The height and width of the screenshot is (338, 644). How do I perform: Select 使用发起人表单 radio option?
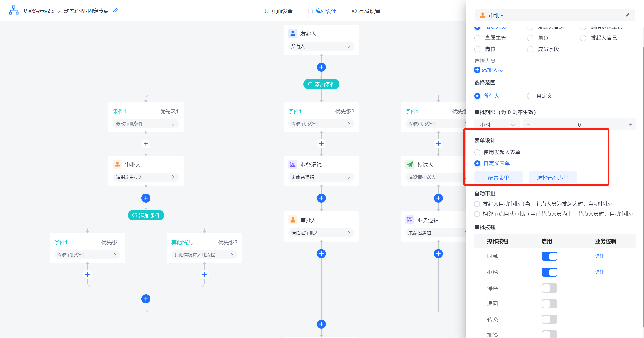tap(477, 152)
